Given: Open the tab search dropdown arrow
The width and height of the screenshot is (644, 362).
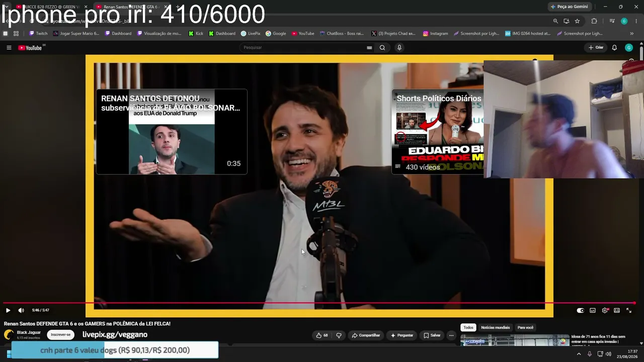Looking at the screenshot, I should pos(6,7).
